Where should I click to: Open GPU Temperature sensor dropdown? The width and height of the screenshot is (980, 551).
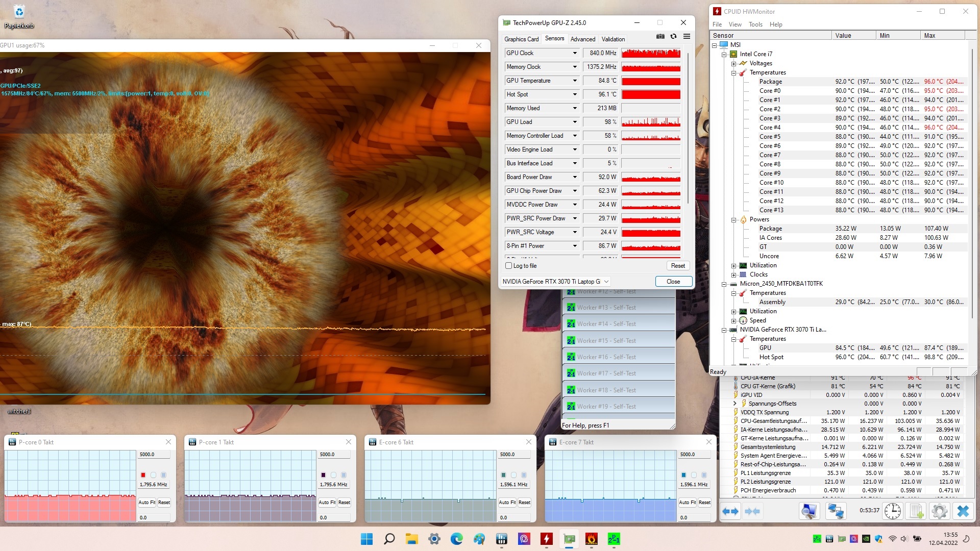[575, 81]
